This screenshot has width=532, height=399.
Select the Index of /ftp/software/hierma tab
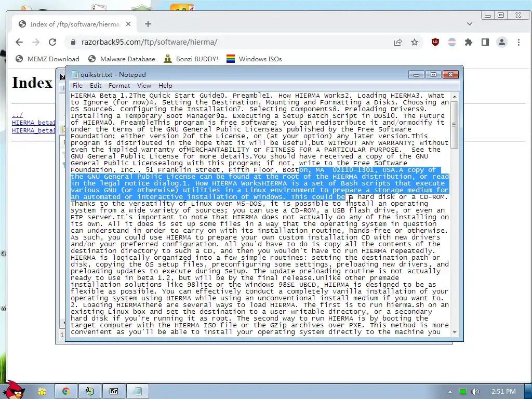click(75, 24)
